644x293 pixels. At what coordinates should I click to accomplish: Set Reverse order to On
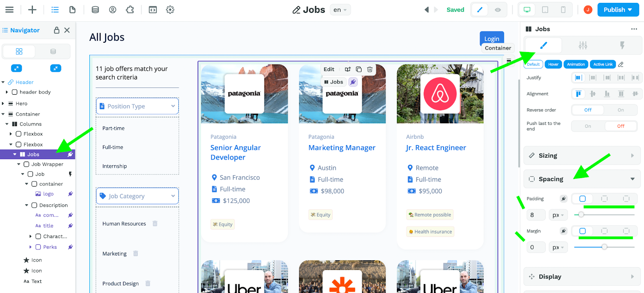[x=621, y=110]
